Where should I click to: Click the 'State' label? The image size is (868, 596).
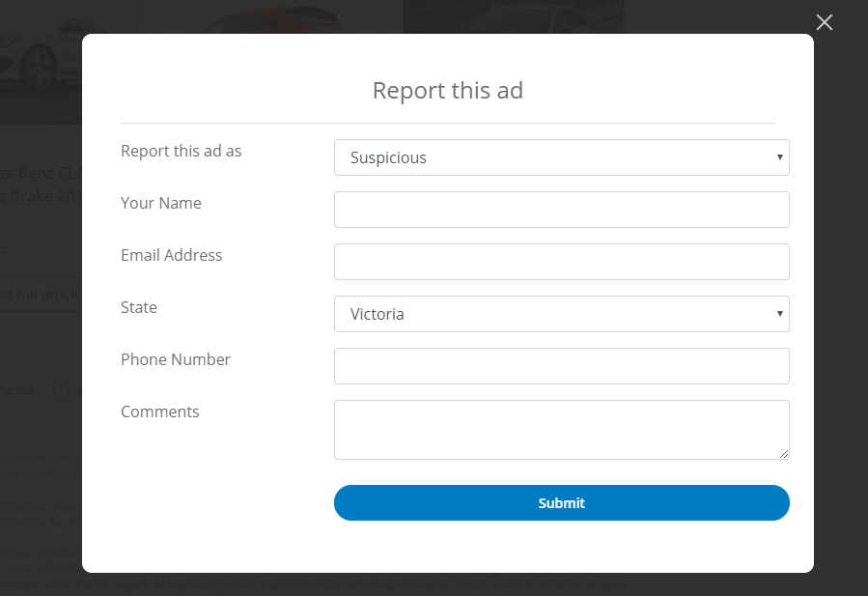point(139,307)
